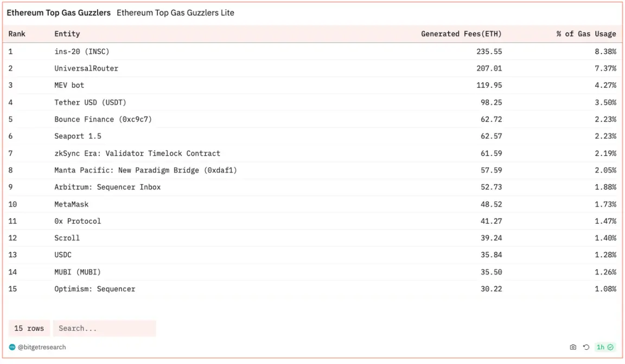Click the bitgetresearch avatar icon

click(12, 347)
